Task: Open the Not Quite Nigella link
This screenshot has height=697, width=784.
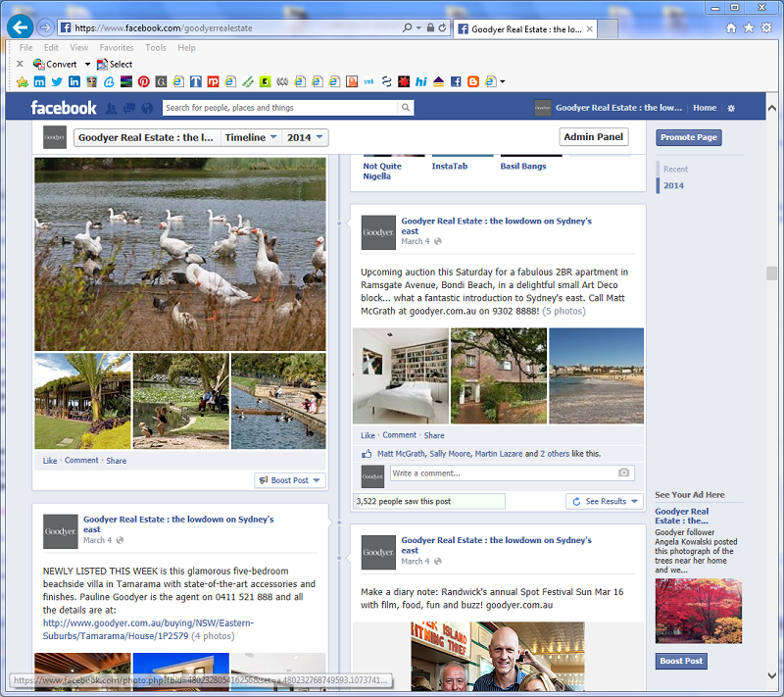Action: 382,171
